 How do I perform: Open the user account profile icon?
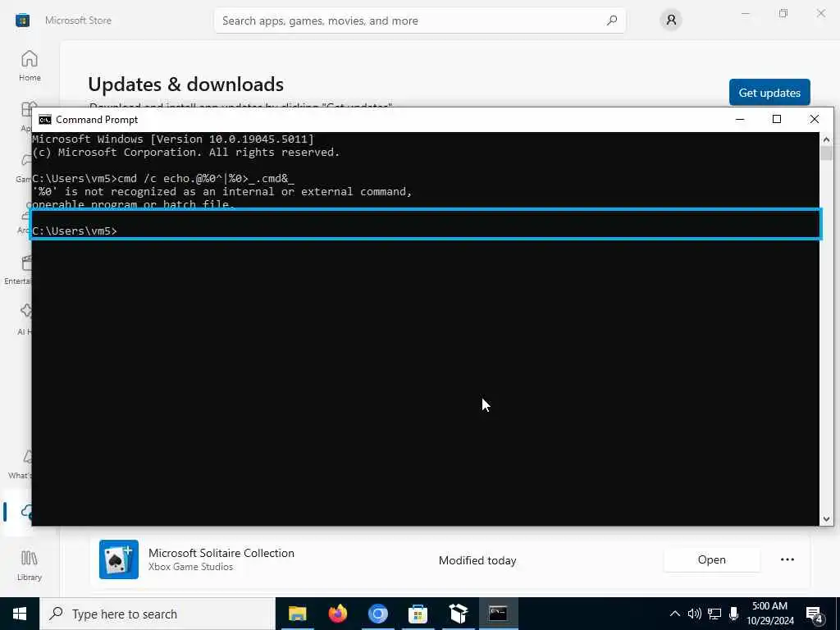671,21
